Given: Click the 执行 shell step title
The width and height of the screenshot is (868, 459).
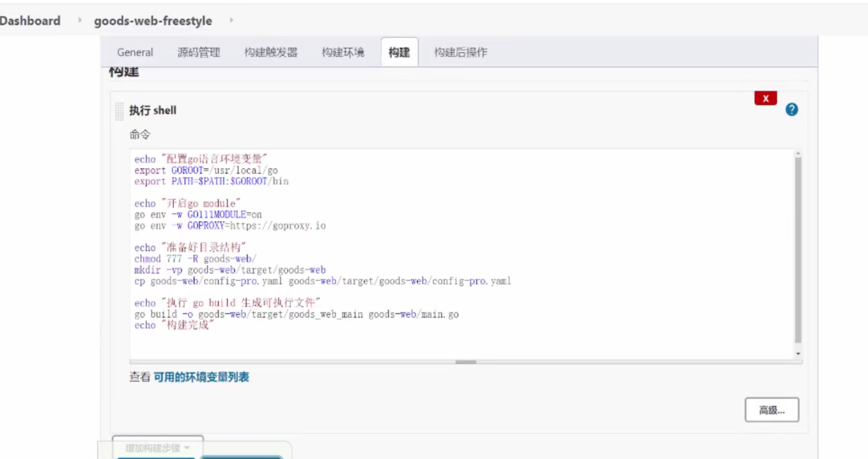Looking at the screenshot, I should tap(153, 110).
